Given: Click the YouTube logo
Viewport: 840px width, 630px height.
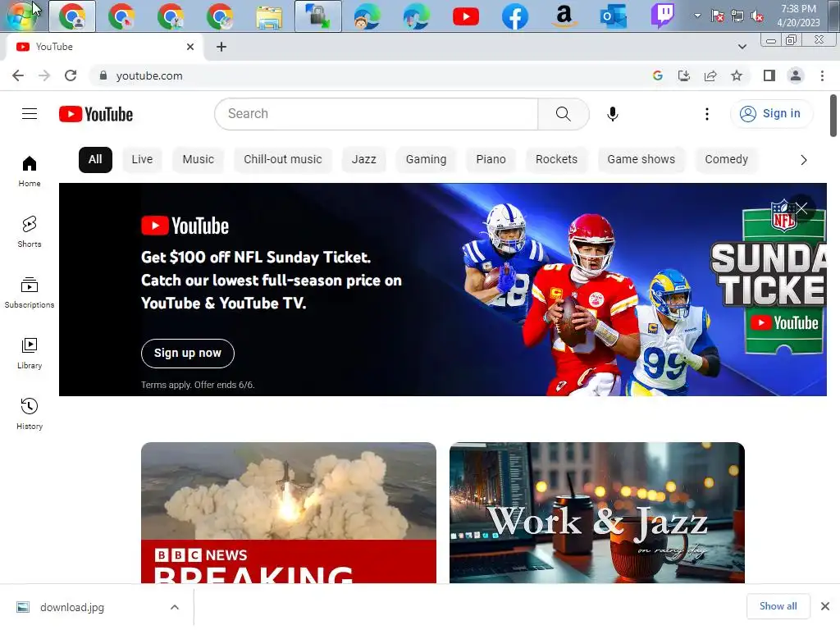Looking at the screenshot, I should [96, 114].
